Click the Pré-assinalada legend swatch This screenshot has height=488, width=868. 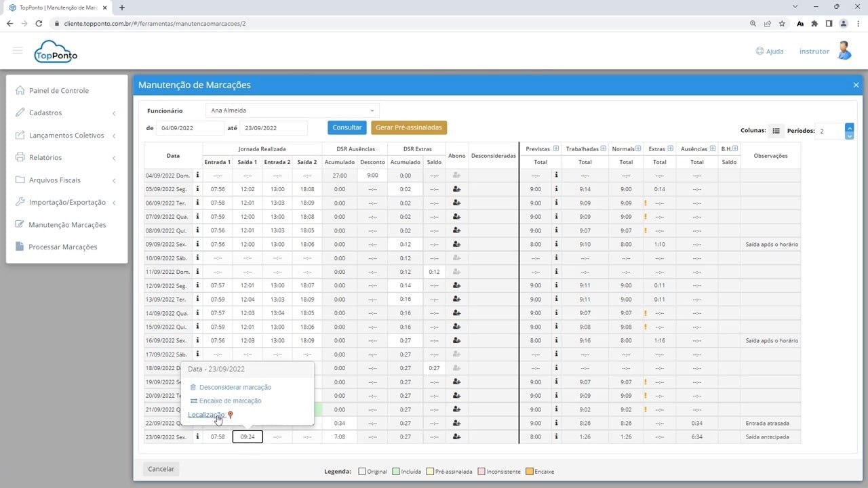pos(430,472)
